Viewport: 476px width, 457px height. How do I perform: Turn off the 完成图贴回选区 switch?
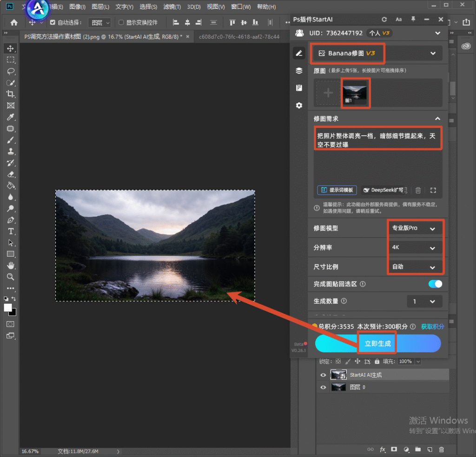[x=435, y=284]
